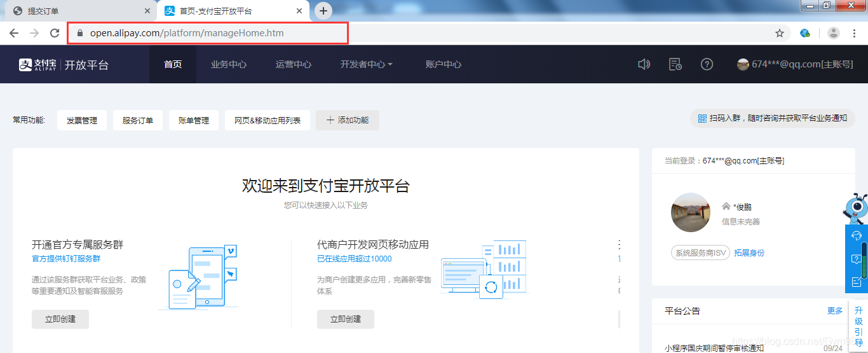Close the 提交订单 tab

[x=147, y=11]
